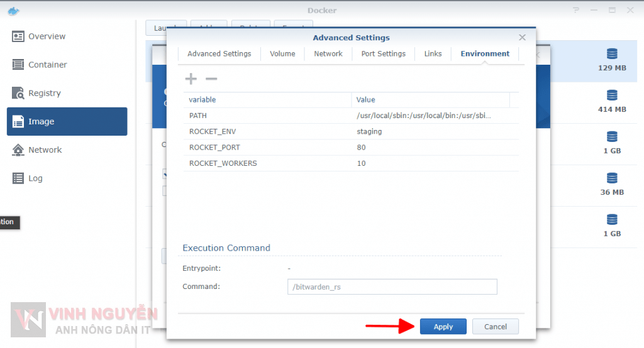Open the Advanced Settings tab
Screen dimensions: 644x348
click(x=219, y=54)
